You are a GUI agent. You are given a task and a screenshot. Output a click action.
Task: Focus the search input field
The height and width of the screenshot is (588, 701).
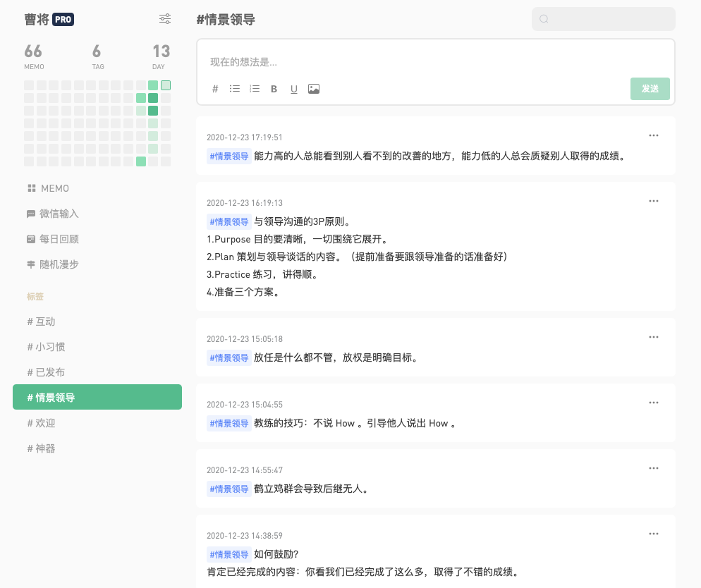point(604,19)
